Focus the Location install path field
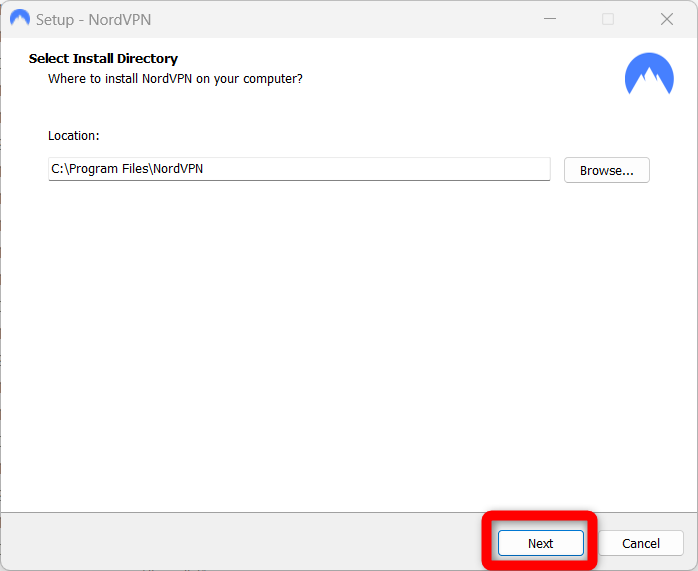The width and height of the screenshot is (698, 571). [x=299, y=169]
